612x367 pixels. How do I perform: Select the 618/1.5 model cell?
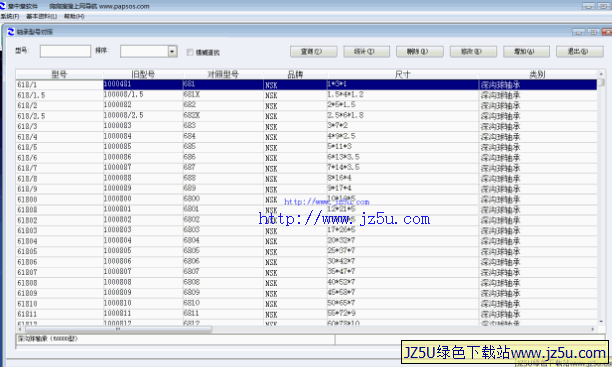tap(59, 95)
